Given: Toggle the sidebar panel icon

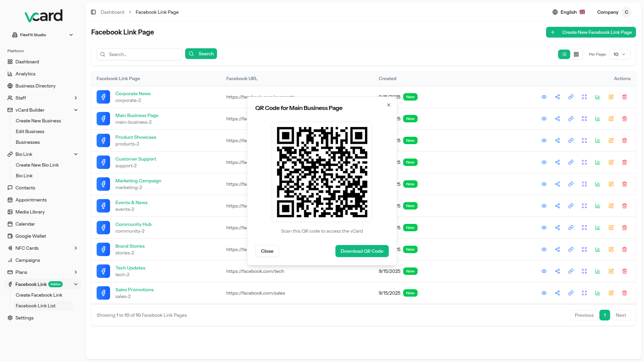Looking at the screenshot, I should pos(93,12).
